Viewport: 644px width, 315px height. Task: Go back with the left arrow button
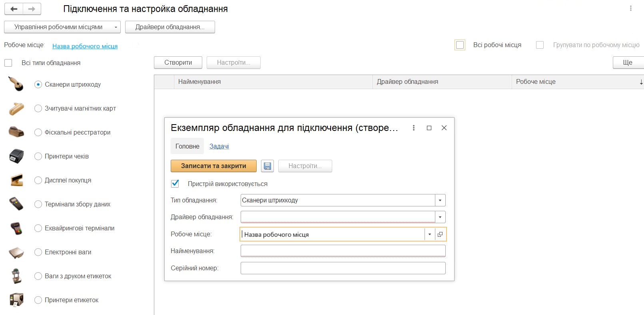point(14,9)
